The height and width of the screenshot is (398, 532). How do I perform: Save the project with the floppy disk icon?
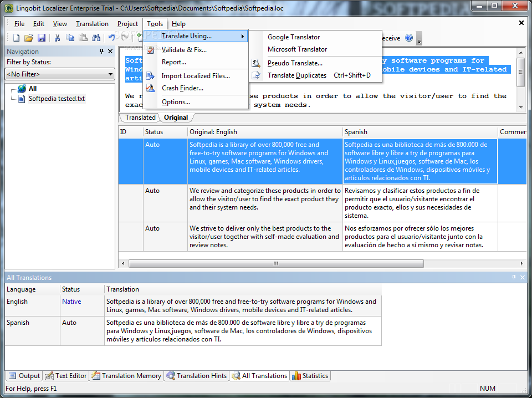[x=42, y=38]
